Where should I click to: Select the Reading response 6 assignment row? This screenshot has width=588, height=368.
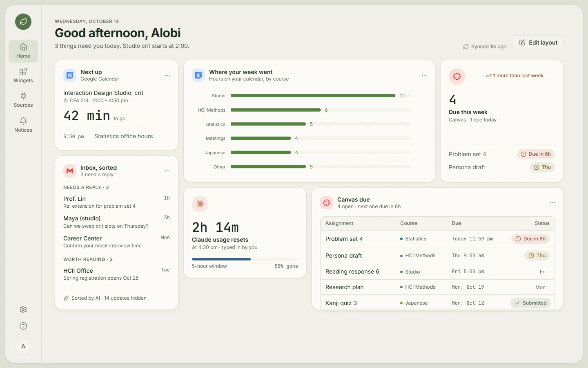[437, 272]
